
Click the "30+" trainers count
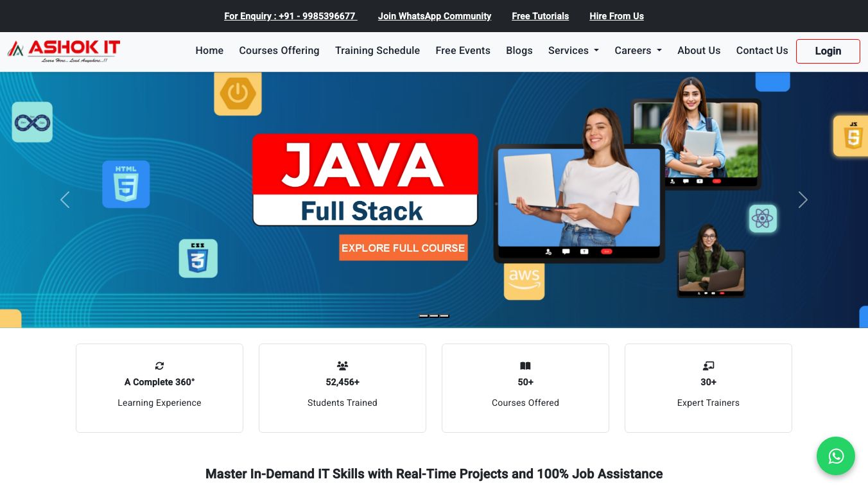point(708,382)
